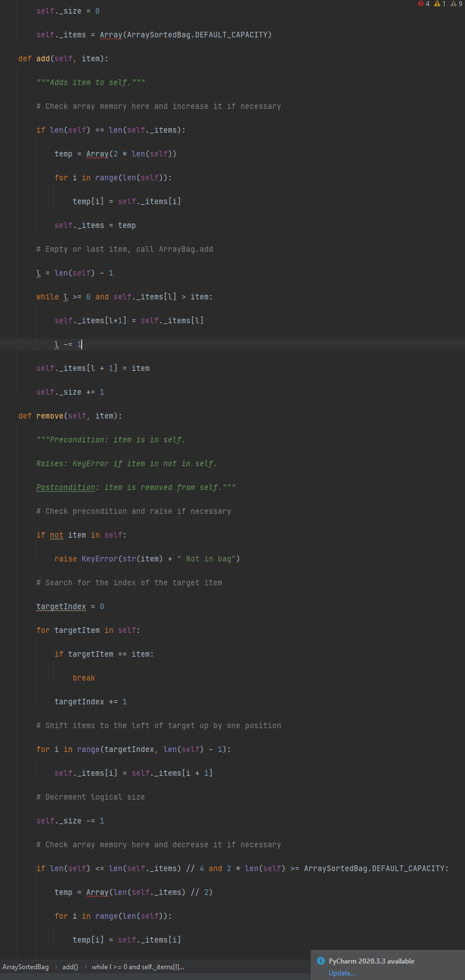Viewport: 465px width, 980px height.
Task: Click the 'temp = Array(2 * len(self))' line
Action: 116,154
